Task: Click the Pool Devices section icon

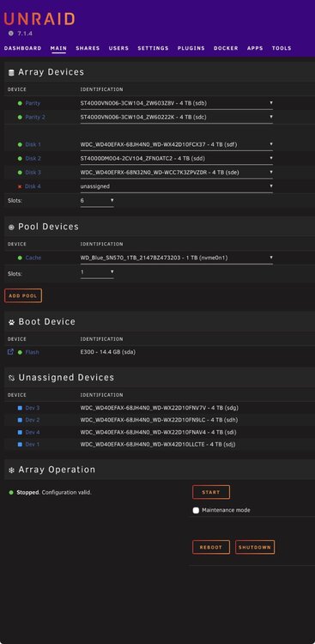Action: pyautogui.click(x=11, y=228)
